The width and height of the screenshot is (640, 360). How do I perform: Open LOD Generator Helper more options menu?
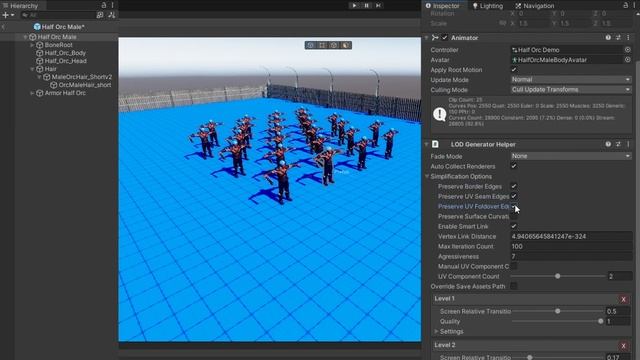tap(628, 144)
